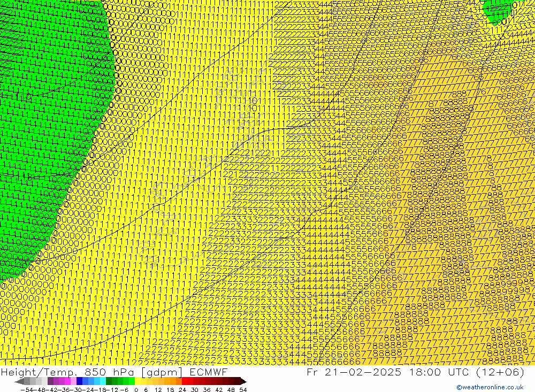Image resolution: width=535 pixels, height=392 pixels.
Task: Click the orange legend swatch above 18
Action: click(x=173, y=381)
